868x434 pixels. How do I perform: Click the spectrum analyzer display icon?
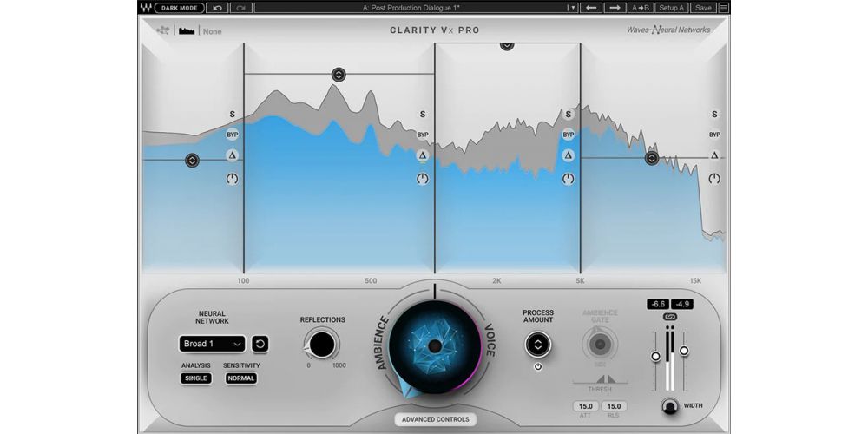point(187,30)
